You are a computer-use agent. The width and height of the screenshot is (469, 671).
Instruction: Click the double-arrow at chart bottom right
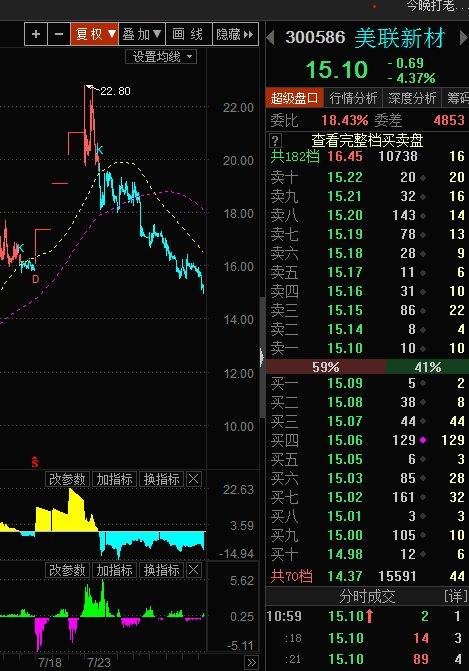click(x=252, y=662)
